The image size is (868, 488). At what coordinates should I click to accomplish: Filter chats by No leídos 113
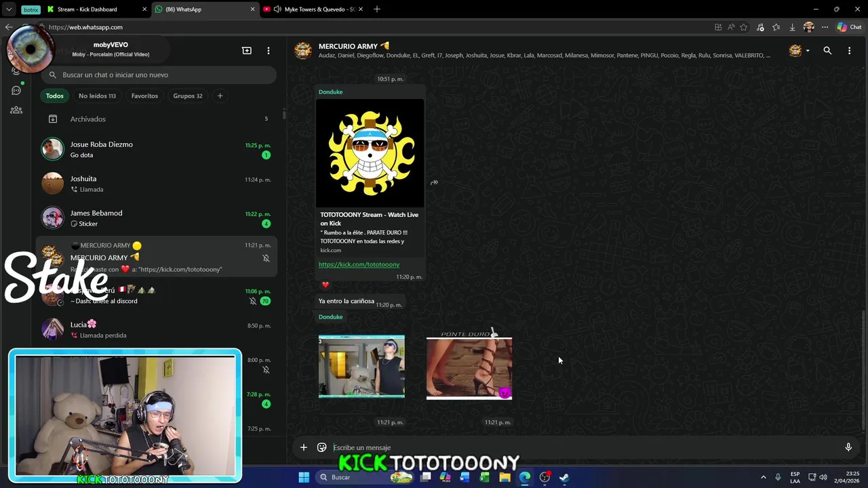(x=97, y=96)
